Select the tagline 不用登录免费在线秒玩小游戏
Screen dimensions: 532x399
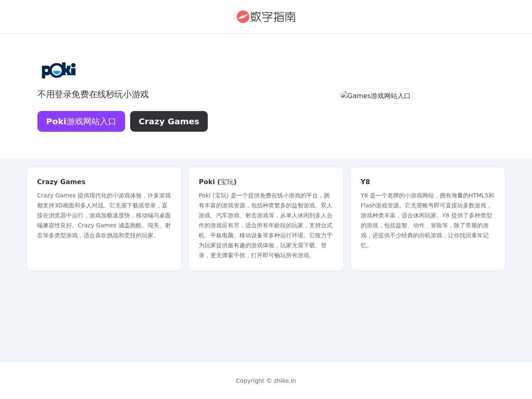pyautogui.click(x=93, y=94)
